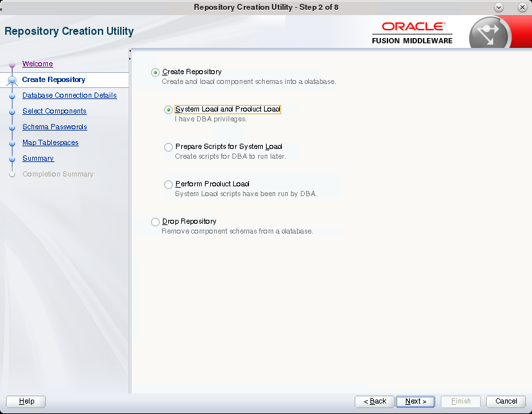Screen dimensions: 532x414
Task: Choose Prepare Scripts for System Load
Action: coord(168,146)
